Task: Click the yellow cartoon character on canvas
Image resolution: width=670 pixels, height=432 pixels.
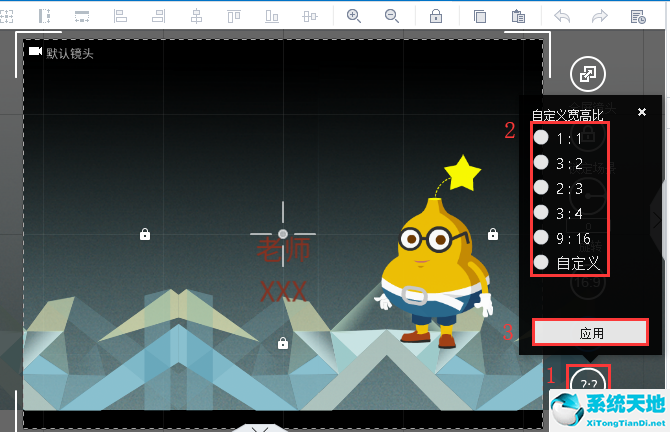Action: [x=432, y=270]
